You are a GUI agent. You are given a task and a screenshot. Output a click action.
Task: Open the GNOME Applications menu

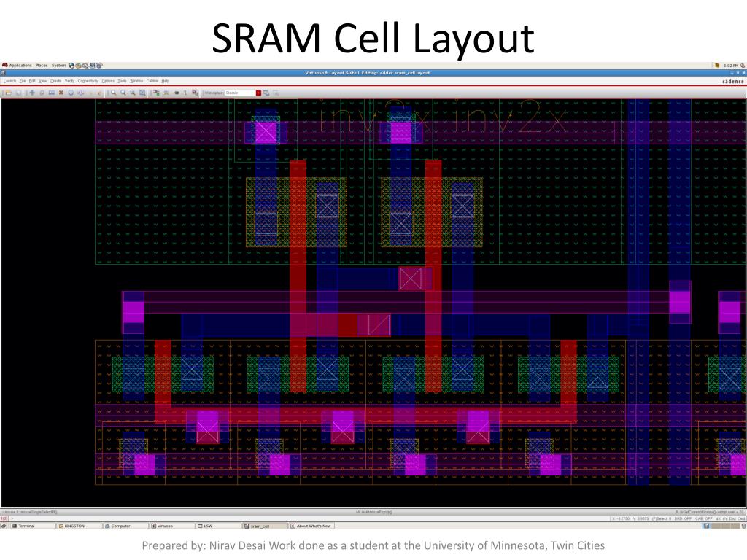click(x=17, y=65)
